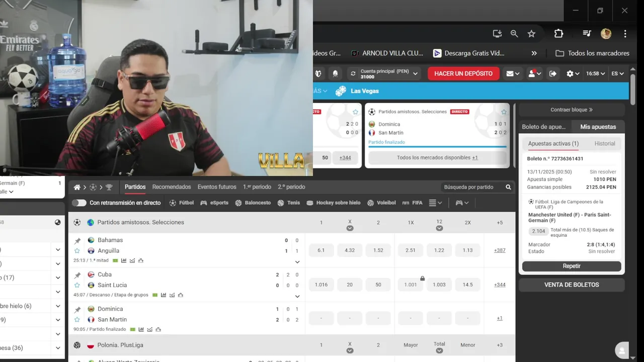Click the trophy icon in the breadcrumb
This screenshot has width=644, height=362.
pos(109,187)
